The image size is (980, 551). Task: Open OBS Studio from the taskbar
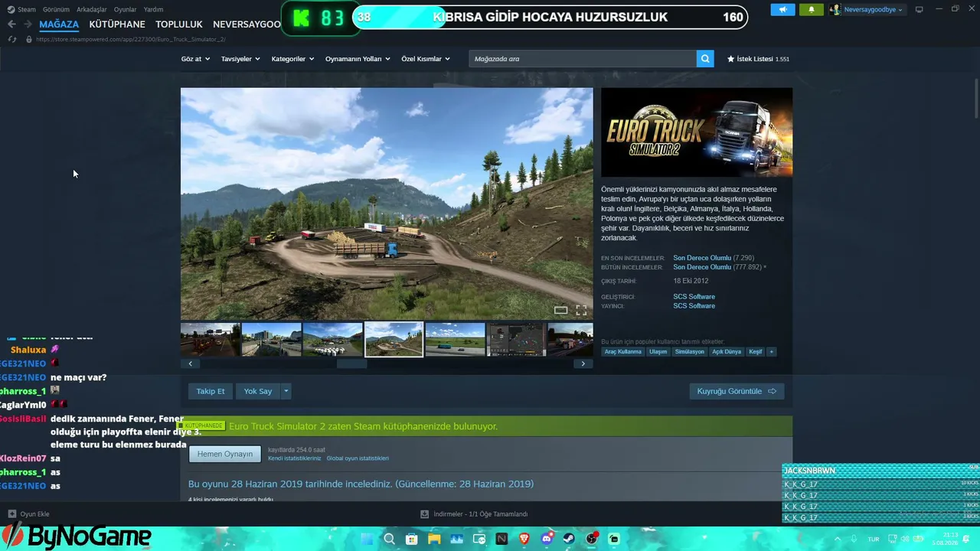(592, 539)
